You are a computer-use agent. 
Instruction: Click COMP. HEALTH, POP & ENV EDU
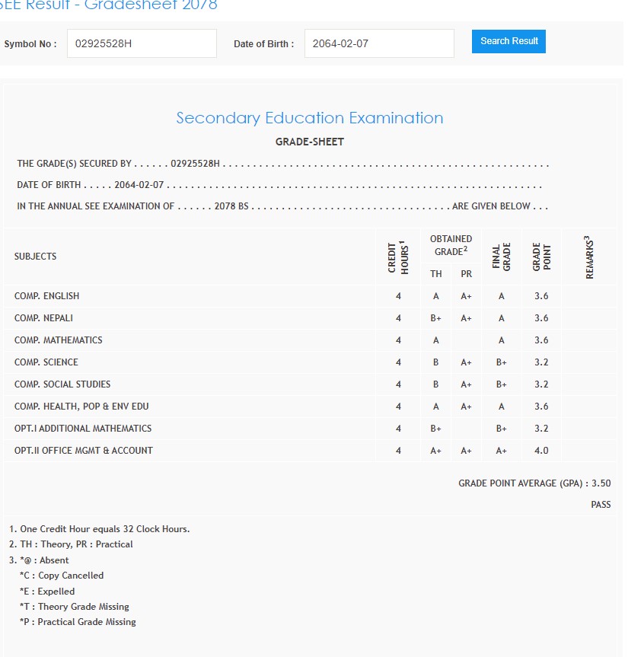coord(81,407)
